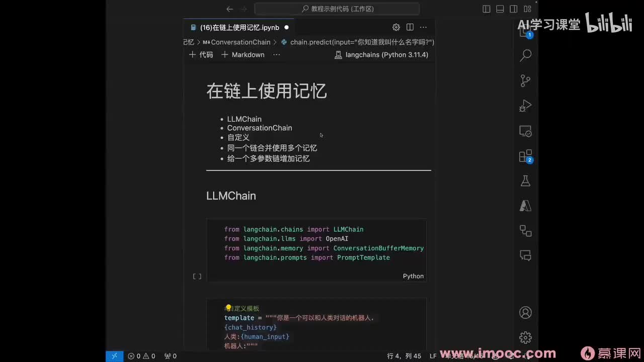Add a new Markdown cell

243,55
